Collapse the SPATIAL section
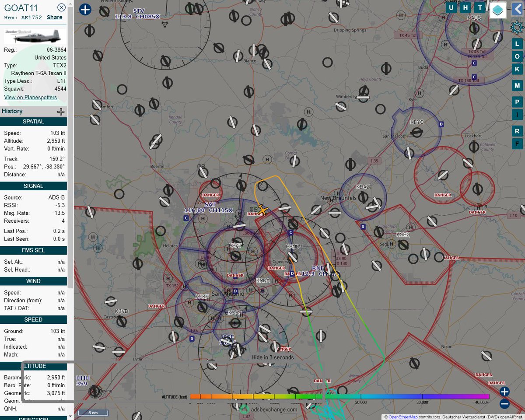This screenshot has width=525, height=420. (x=33, y=121)
